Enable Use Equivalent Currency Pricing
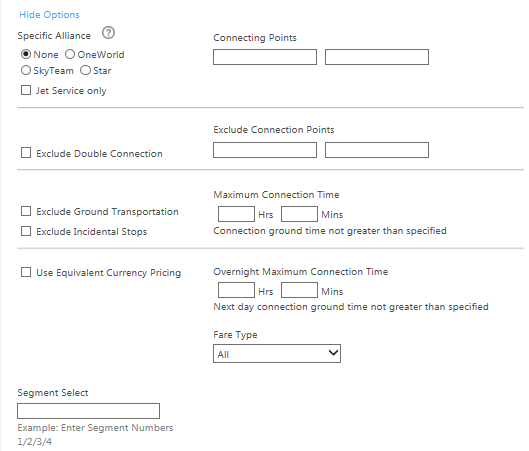The height and width of the screenshot is (451, 529). point(26,272)
